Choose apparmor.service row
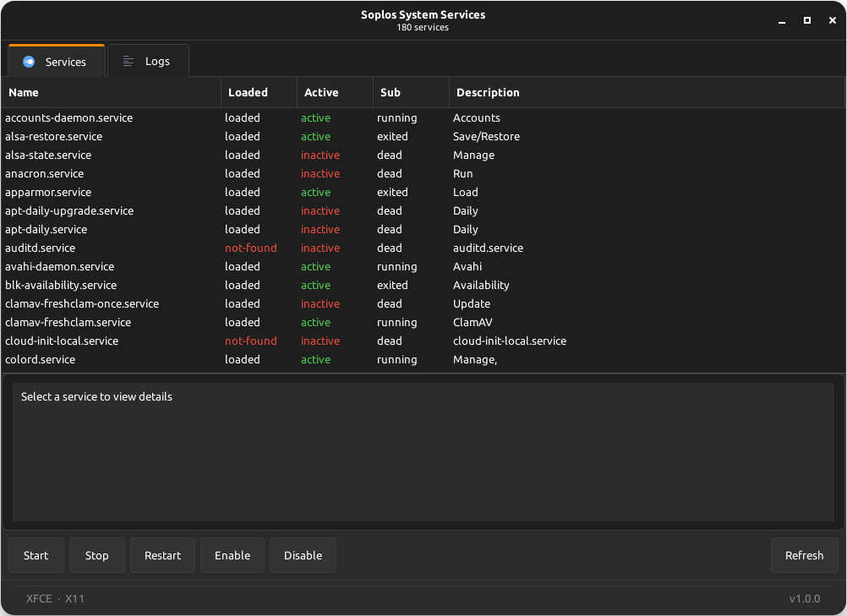The height and width of the screenshot is (616, 847). click(x=423, y=192)
